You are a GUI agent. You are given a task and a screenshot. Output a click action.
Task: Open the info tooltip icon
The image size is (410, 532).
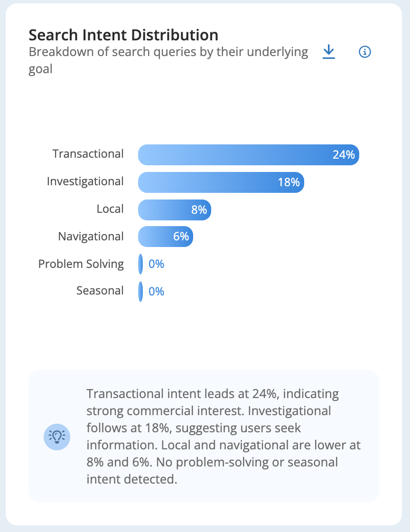[364, 52]
